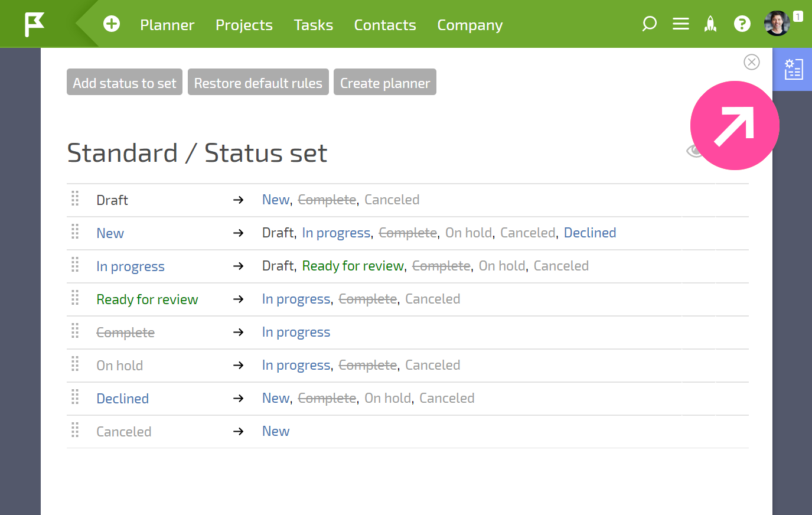Click the drag handle for the On hold row
The height and width of the screenshot is (515, 812).
click(x=75, y=364)
